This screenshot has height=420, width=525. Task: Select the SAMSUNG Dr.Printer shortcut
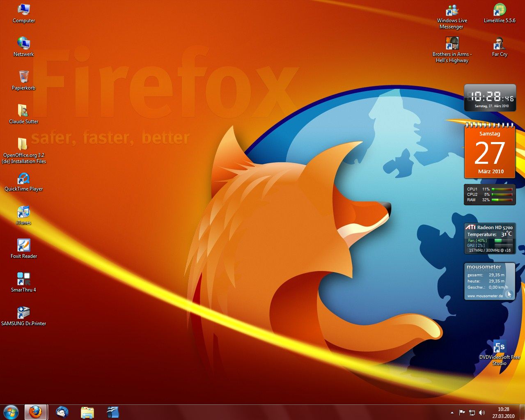click(24, 316)
